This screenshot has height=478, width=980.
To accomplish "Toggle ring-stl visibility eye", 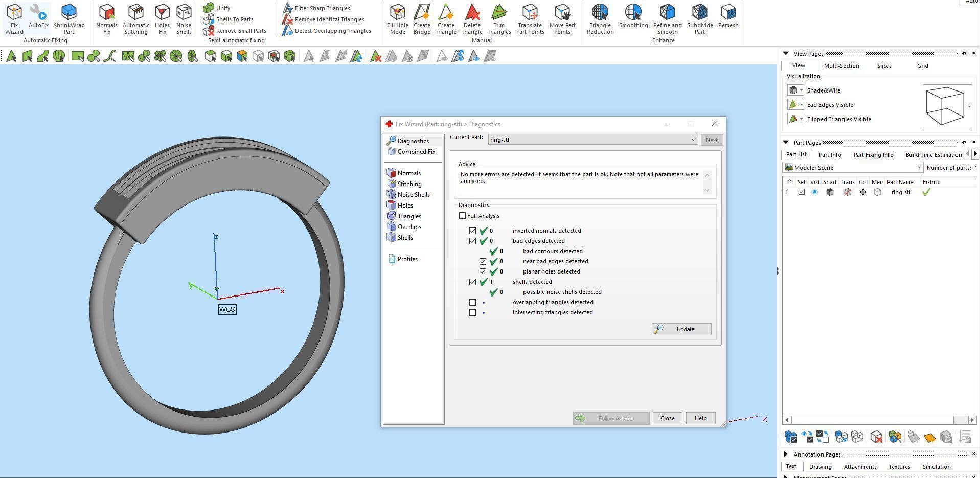I will click(x=814, y=192).
